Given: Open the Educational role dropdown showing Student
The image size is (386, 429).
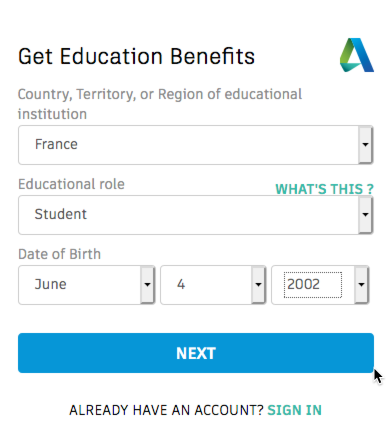Looking at the screenshot, I should coord(195,215).
